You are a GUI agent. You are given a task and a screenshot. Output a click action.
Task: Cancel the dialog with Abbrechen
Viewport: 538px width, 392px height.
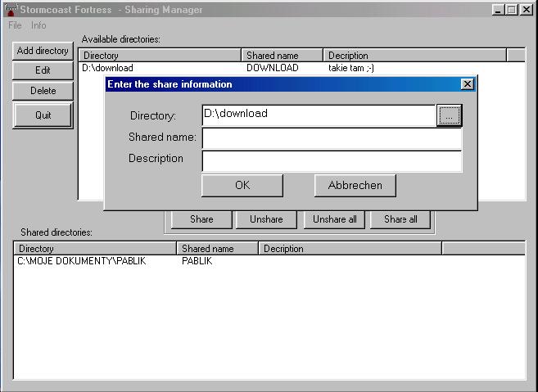355,185
